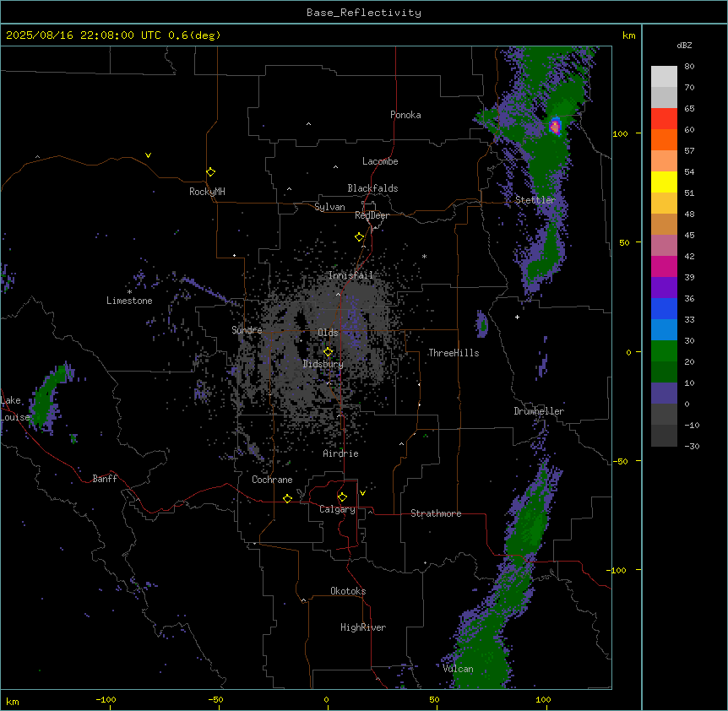Click the Sundre city label
Viewport: 728px width, 711px height.
click(x=247, y=330)
